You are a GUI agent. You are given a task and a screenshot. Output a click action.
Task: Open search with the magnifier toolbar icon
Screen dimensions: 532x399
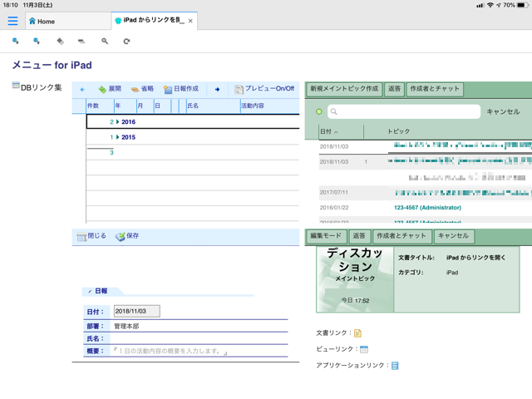coord(105,41)
